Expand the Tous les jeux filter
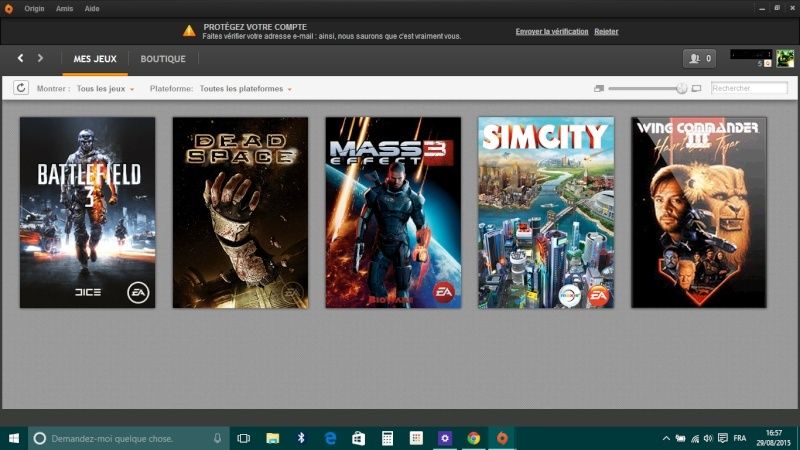800x450 pixels. (x=105, y=89)
